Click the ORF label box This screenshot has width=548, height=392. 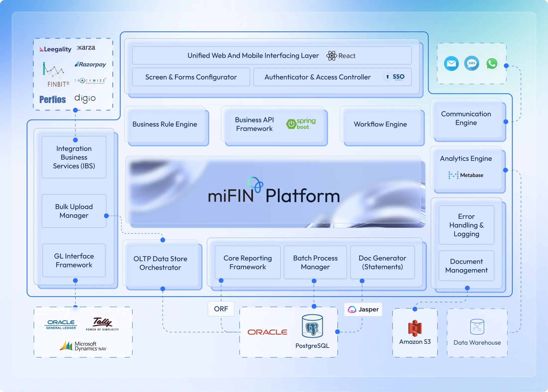pos(221,309)
